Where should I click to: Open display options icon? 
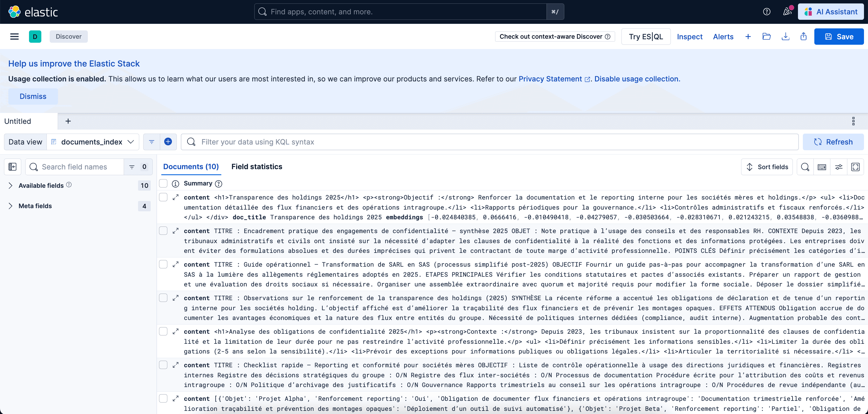pyautogui.click(x=839, y=167)
